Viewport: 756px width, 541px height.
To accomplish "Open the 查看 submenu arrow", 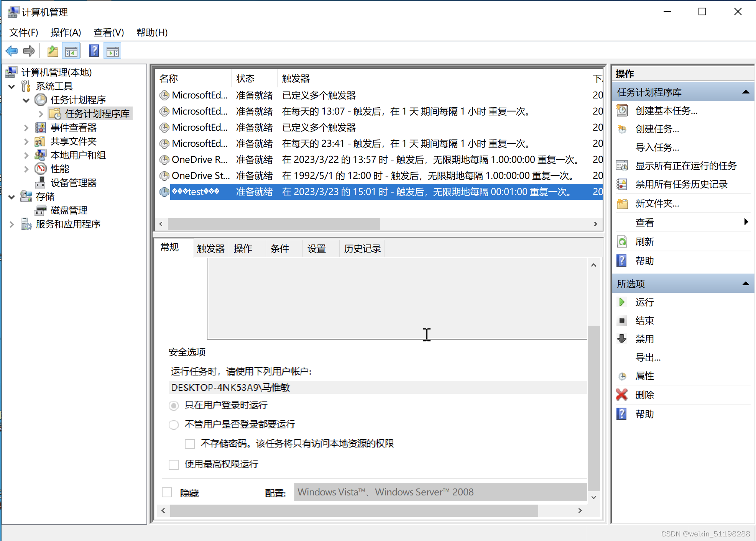I will coord(746,221).
